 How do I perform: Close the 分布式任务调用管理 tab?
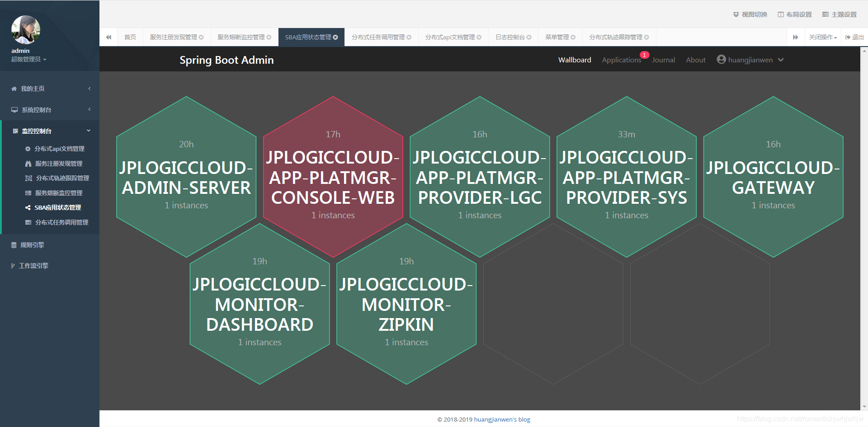point(409,37)
